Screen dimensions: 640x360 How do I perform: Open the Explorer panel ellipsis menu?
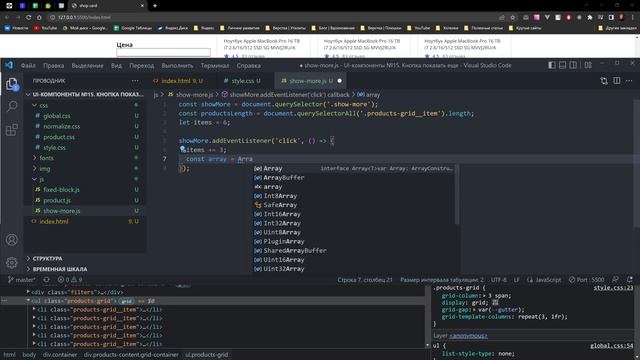pos(135,81)
